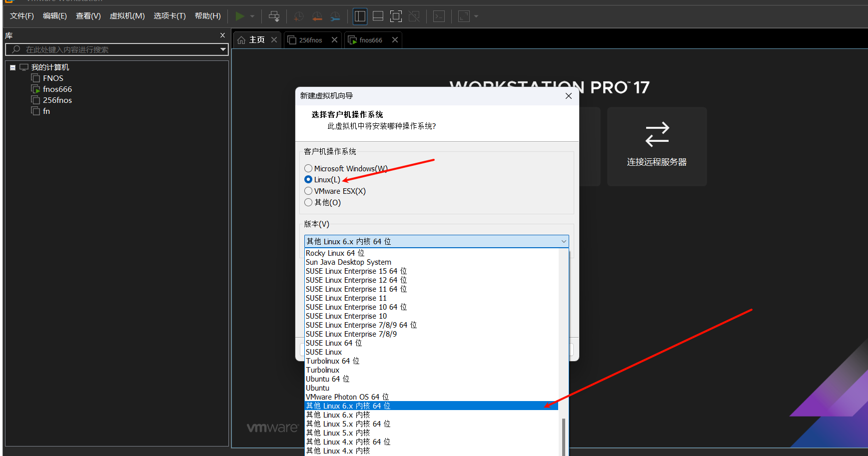The image size is (868, 456).
Task: Close the 主页 tab
Action: coord(274,40)
